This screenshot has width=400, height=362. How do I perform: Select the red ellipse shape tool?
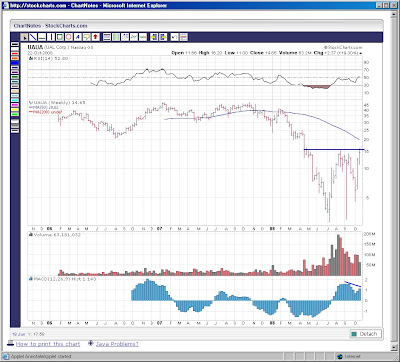[69, 37]
